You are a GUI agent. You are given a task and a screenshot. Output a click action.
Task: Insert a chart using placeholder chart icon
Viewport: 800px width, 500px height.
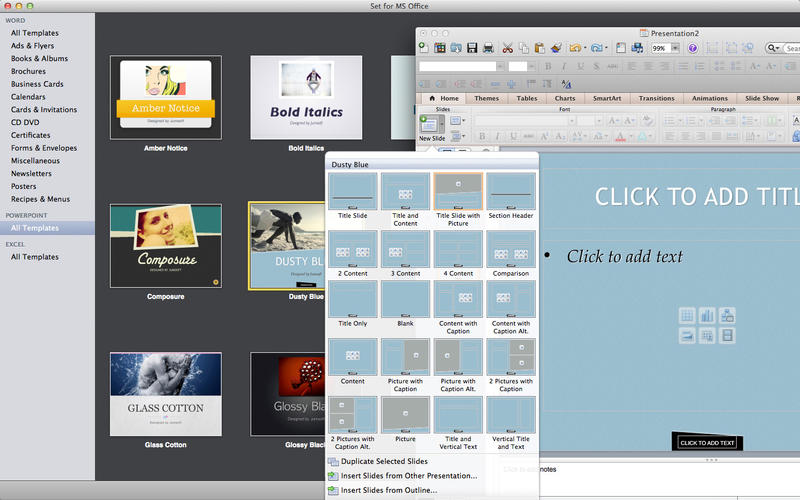[707, 316]
